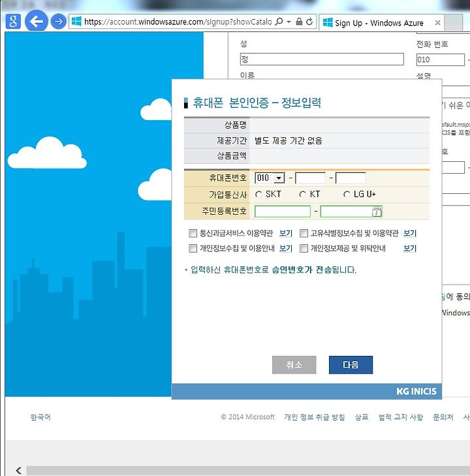Refresh the page via the reload icon

(x=309, y=22)
